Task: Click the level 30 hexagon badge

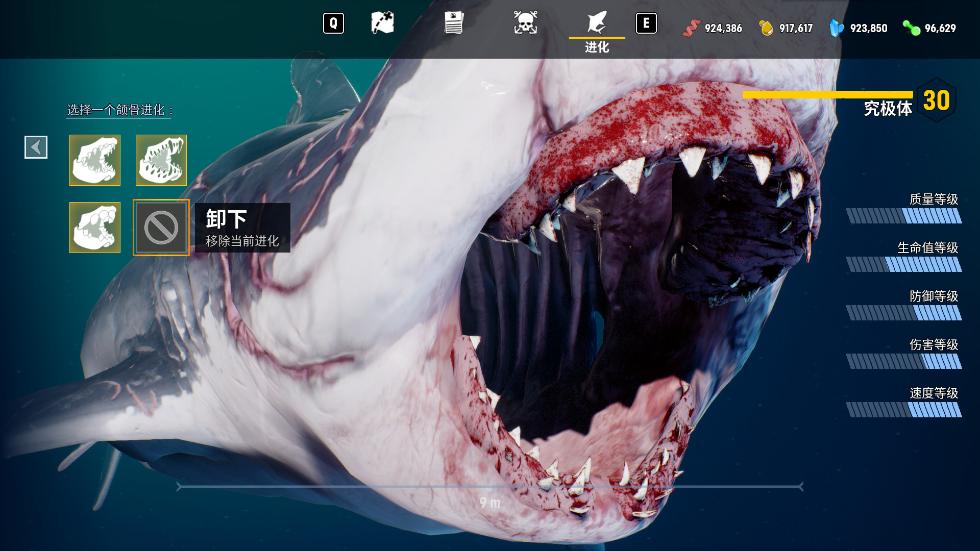Action: point(937,100)
